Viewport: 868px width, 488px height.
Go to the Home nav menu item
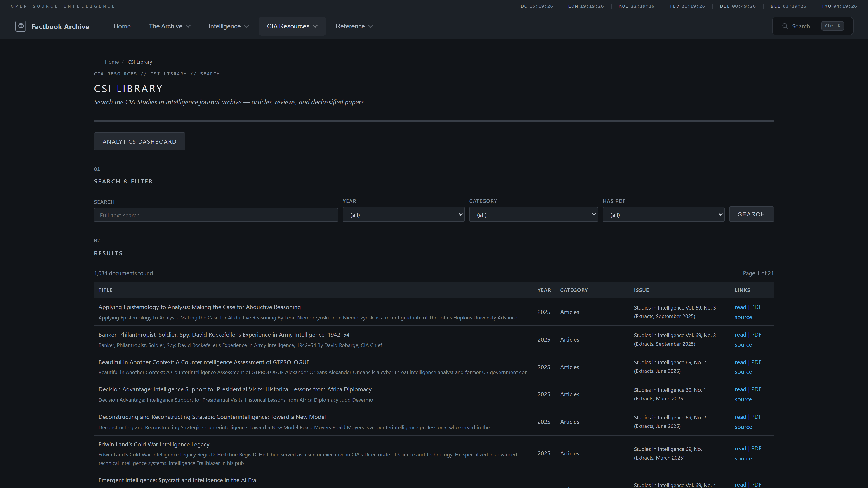coord(122,26)
